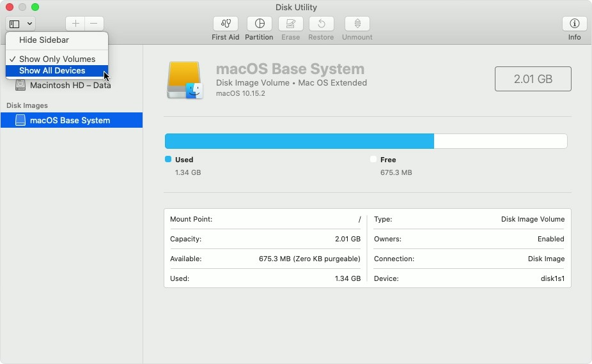592x364 pixels.
Task: Click the Capacity 2.01 GB table value
Action: 347,239
